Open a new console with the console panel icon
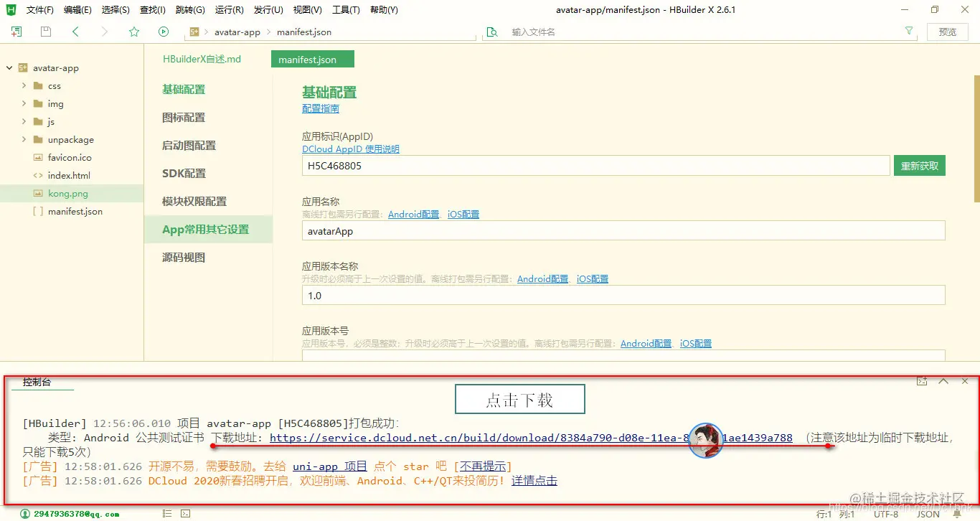Image resolution: width=980 pixels, height=521 pixels. coord(922,381)
